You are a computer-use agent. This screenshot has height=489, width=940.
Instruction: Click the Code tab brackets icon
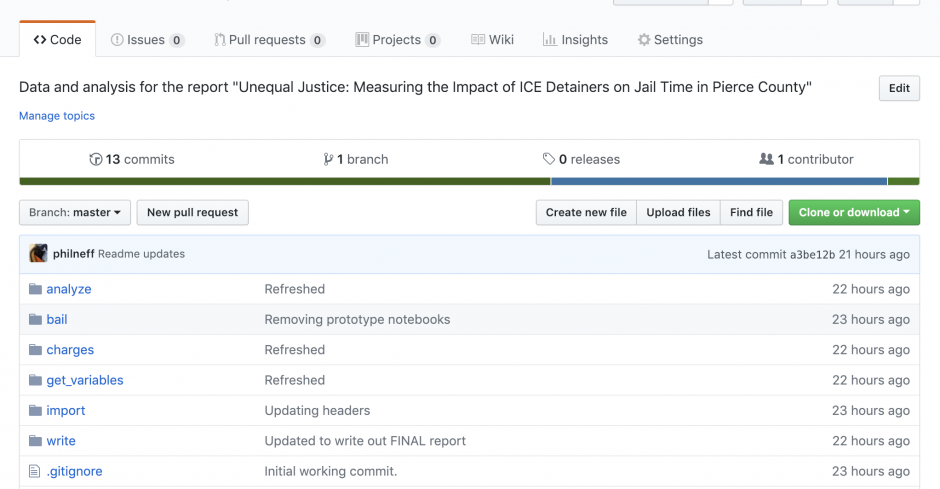pos(40,40)
